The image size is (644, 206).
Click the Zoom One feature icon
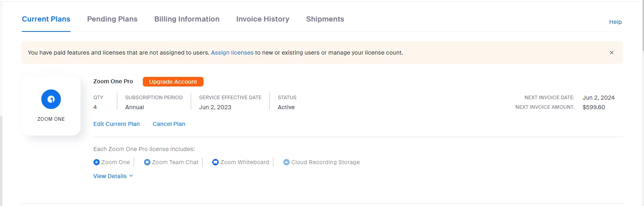pyautogui.click(x=96, y=162)
